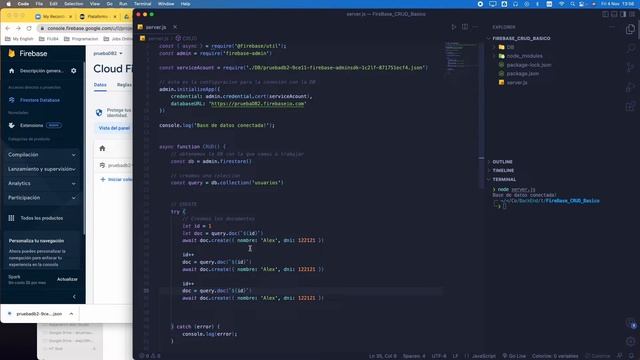Open Extensions icon in VS Code activity bar
Screen dimensions: 640x360
pyautogui.click(x=631, y=106)
